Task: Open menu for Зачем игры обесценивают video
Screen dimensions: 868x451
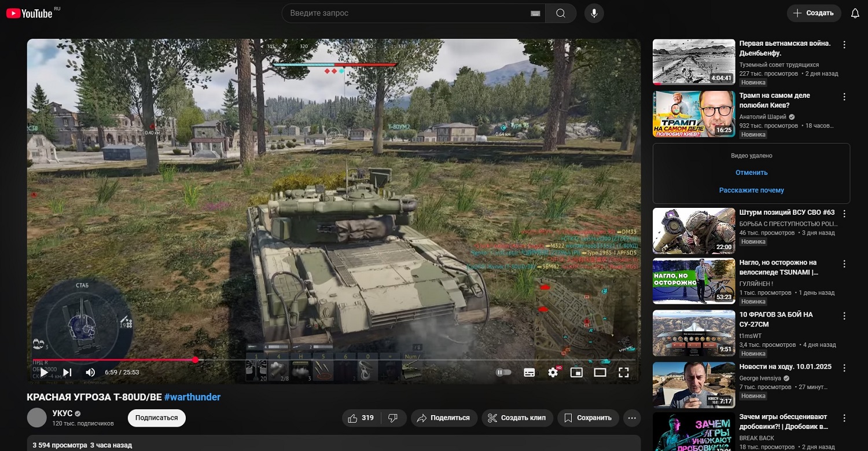Action: point(844,419)
